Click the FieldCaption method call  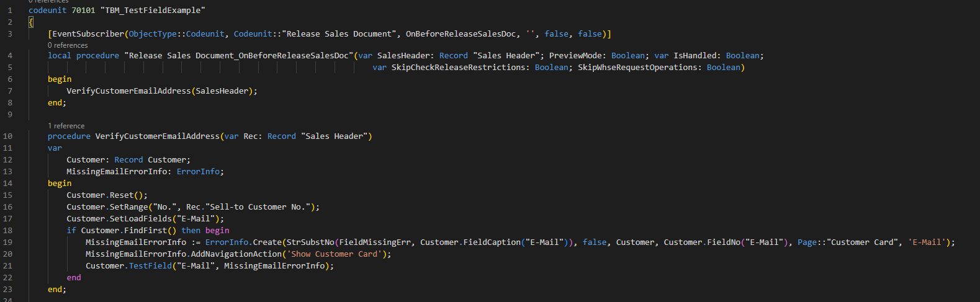[x=492, y=242]
